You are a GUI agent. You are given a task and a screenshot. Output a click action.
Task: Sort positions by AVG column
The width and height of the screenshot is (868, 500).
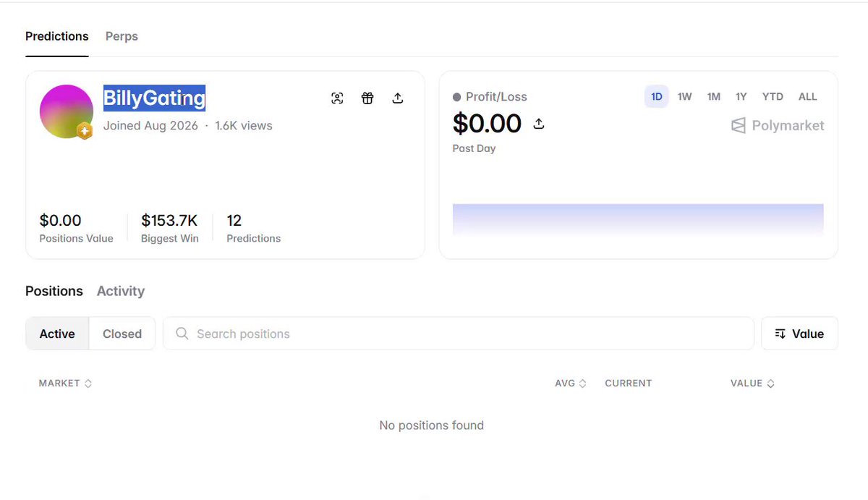tap(570, 383)
